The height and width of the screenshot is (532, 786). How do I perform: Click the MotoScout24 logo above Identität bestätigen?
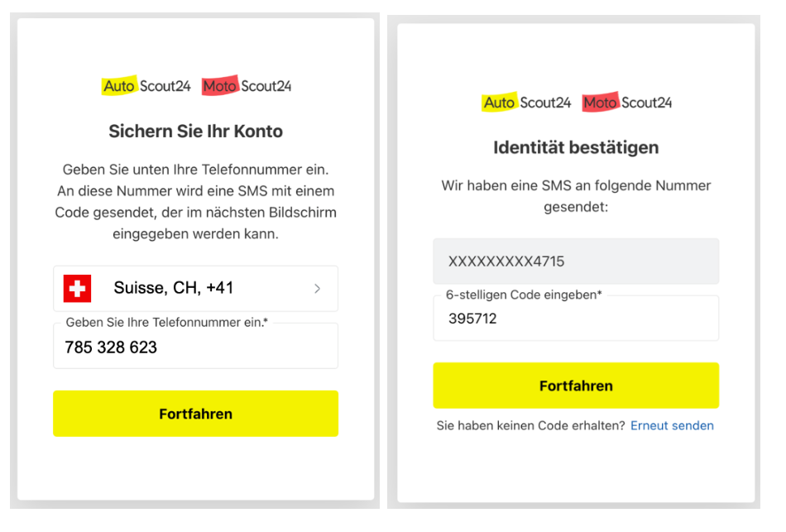[x=626, y=103]
